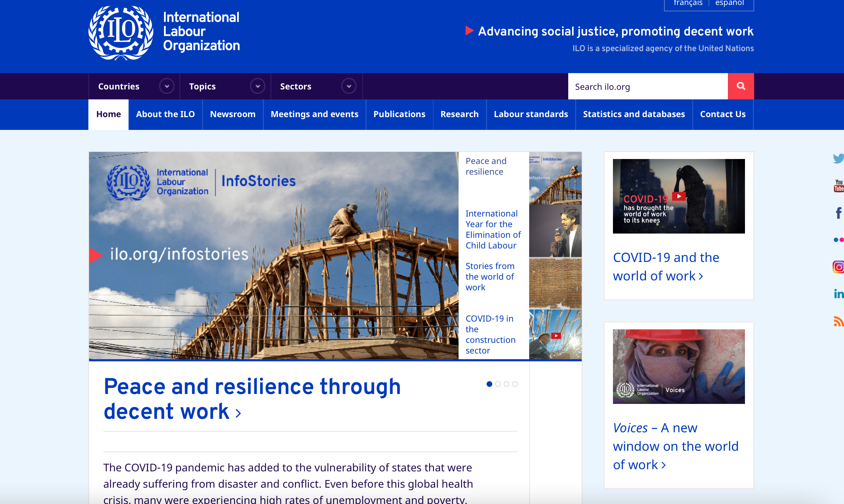Open the Labour standards tab
This screenshot has width=844, height=504.
pos(531,114)
